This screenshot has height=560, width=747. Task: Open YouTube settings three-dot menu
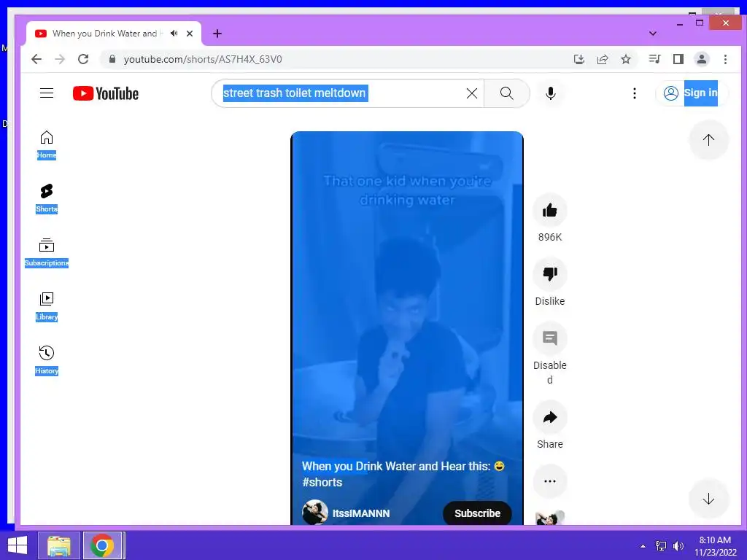(634, 93)
